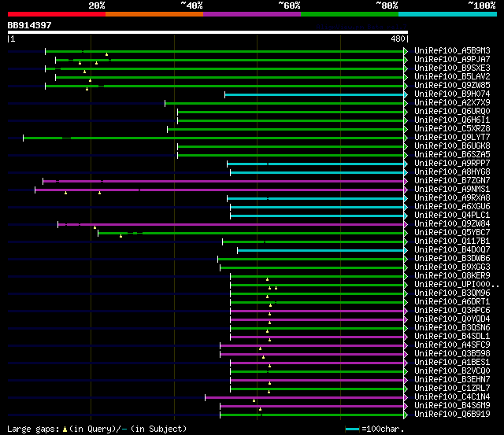This screenshot has height=435, width=504.
Task: Select hit label UniRef100_A6XGU6
Action: click(452, 207)
